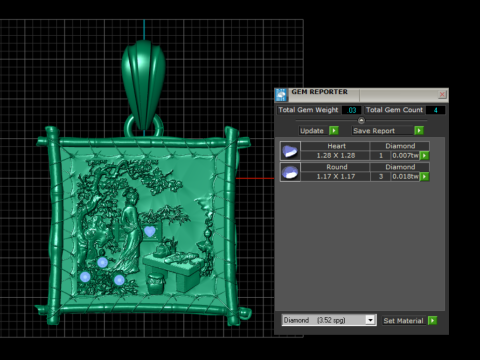Click the Gem Reporter panel icon

[281, 95]
